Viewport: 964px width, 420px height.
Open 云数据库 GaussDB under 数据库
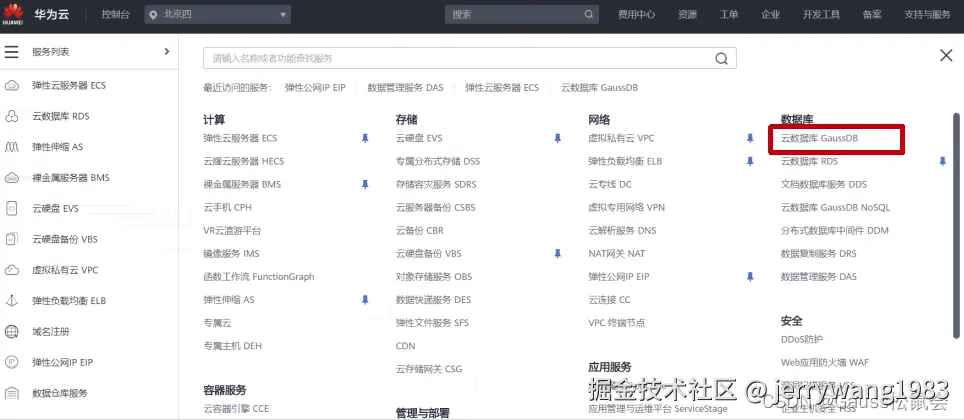(x=819, y=138)
